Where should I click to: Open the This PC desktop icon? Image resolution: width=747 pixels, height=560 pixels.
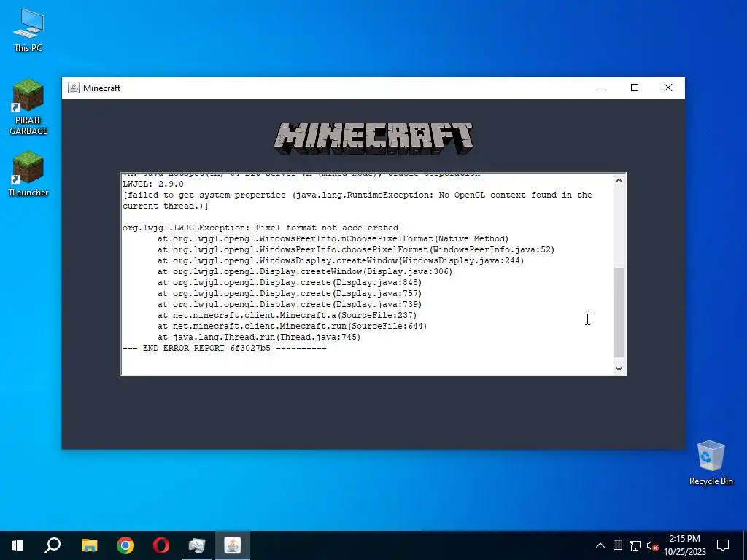pyautogui.click(x=28, y=31)
